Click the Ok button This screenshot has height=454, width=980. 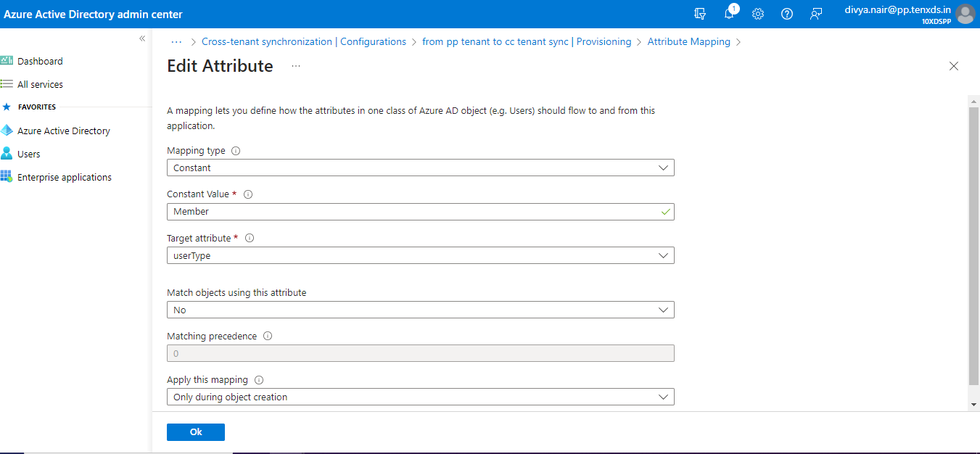(x=195, y=432)
